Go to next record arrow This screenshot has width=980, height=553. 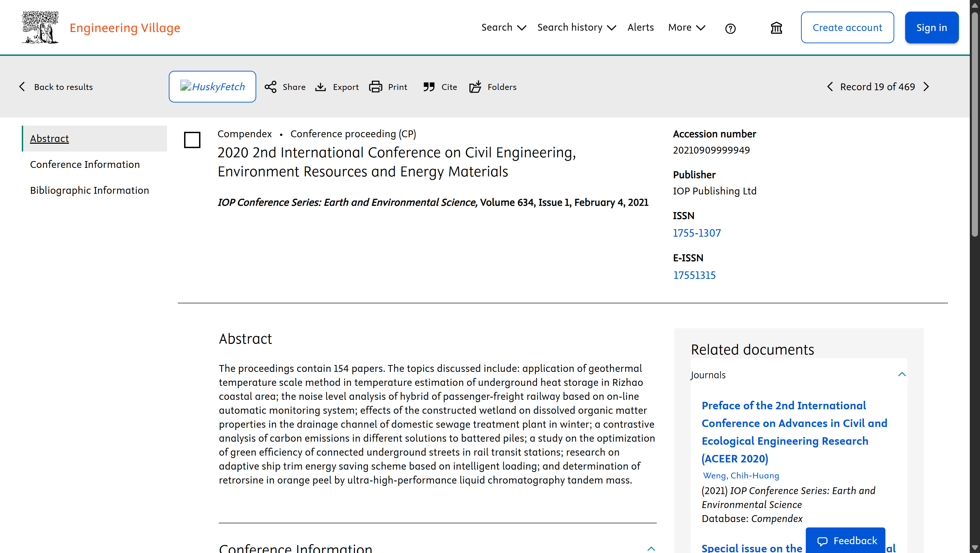tap(926, 87)
